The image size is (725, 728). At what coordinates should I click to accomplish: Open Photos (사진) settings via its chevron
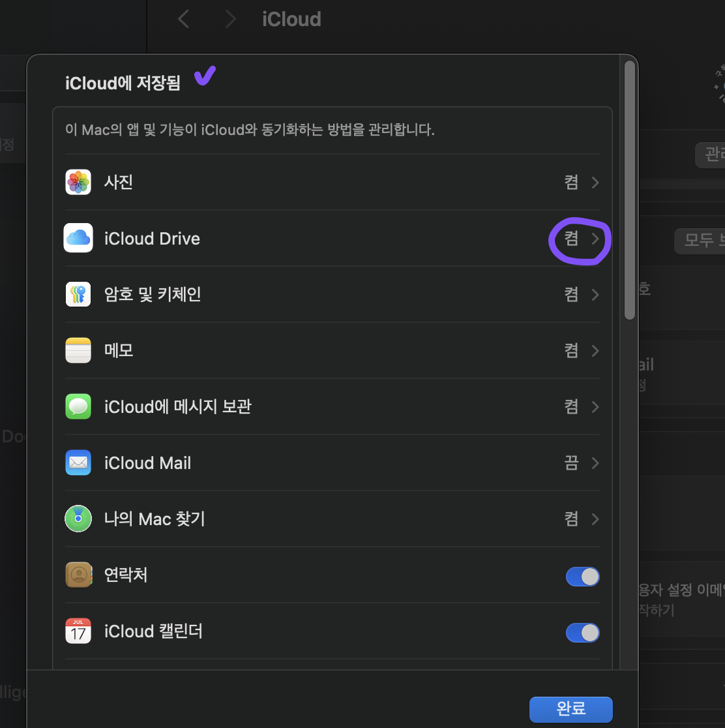click(595, 183)
